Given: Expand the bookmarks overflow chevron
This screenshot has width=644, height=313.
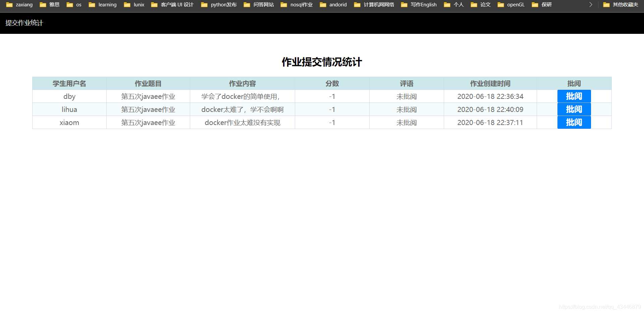Looking at the screenshot, I should 591,5.
